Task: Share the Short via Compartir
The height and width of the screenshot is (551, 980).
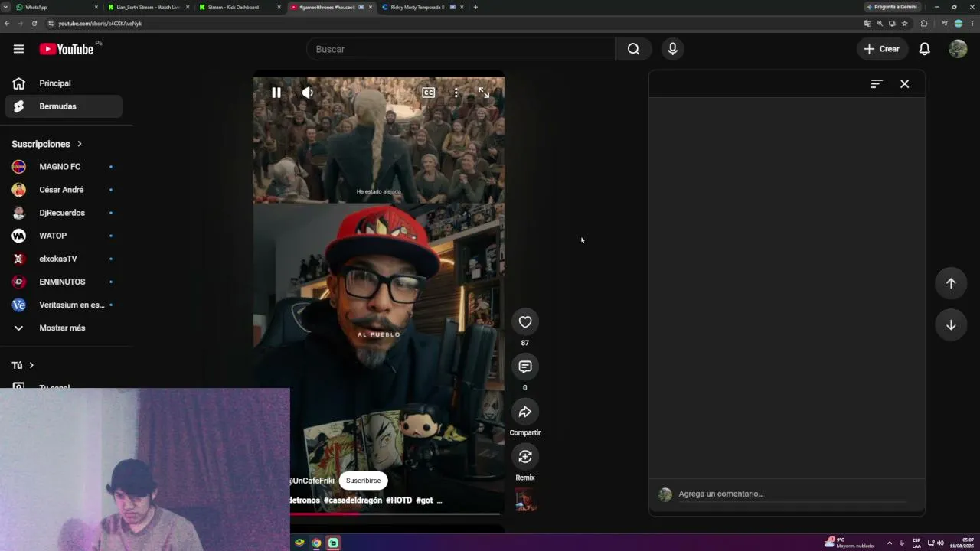Action: (x=524, y=412)
